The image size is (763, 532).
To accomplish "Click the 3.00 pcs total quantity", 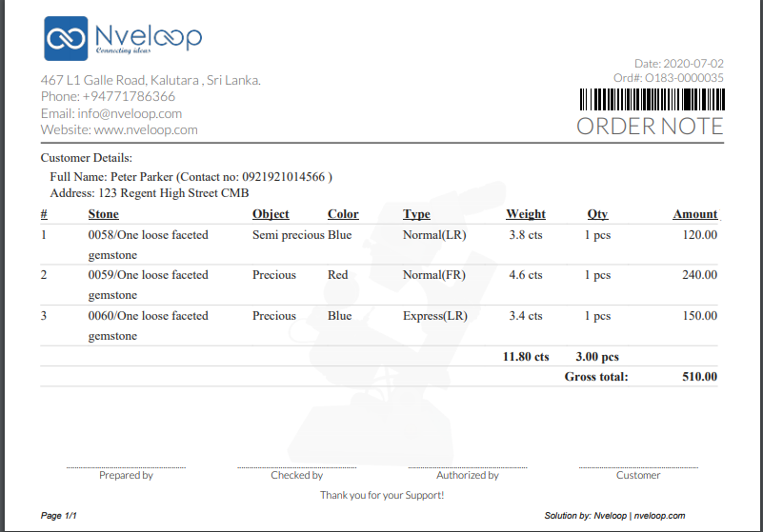I will point(597,357).
